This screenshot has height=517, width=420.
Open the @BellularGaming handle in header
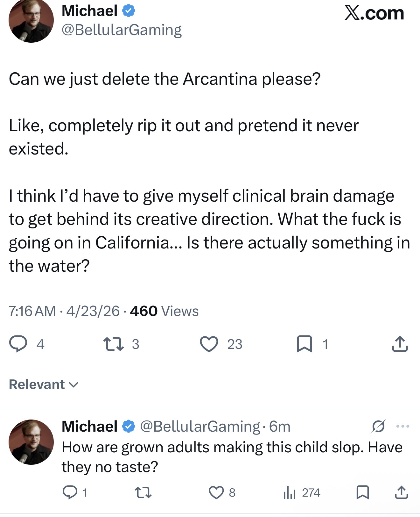click(x=122, y=30)
